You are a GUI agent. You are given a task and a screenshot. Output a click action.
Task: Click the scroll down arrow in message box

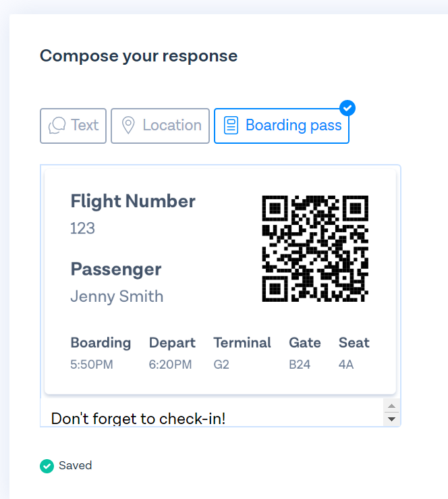point(392,419)
